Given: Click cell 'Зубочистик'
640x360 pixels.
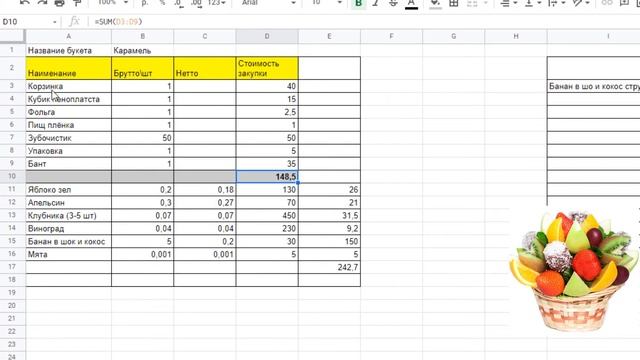Looking at the screenshot, I should 69,138.
